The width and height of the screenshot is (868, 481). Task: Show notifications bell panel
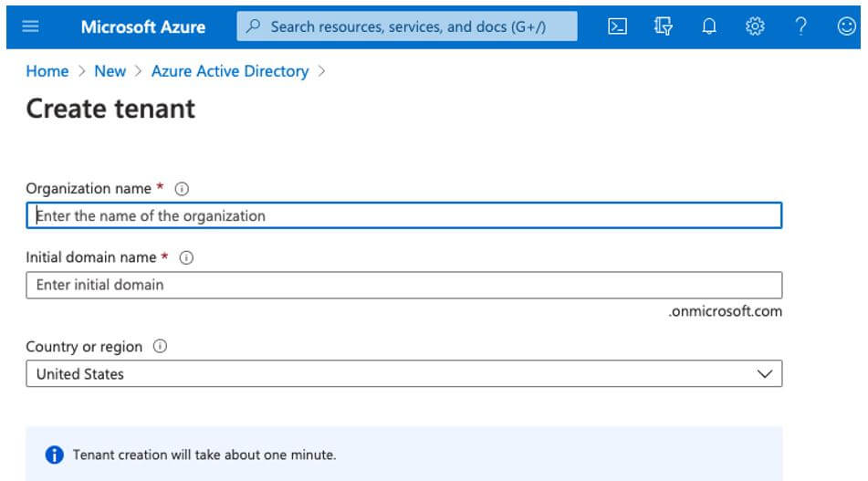[x=709, y=26]
